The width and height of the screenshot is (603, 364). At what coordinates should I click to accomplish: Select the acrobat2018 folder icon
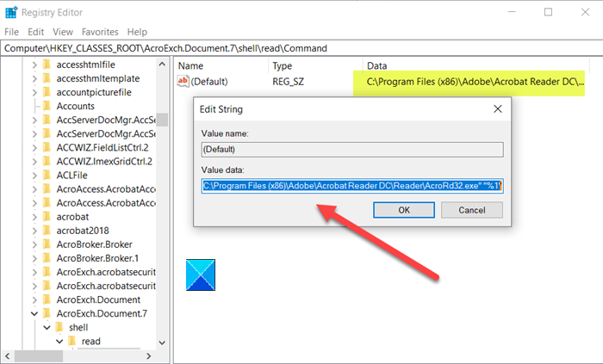coord(47,231)
